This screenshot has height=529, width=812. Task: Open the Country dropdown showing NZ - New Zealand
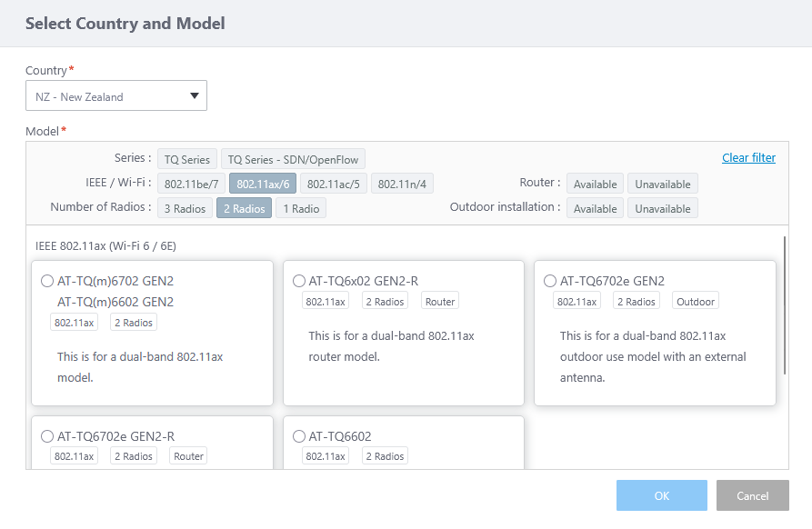116,95
